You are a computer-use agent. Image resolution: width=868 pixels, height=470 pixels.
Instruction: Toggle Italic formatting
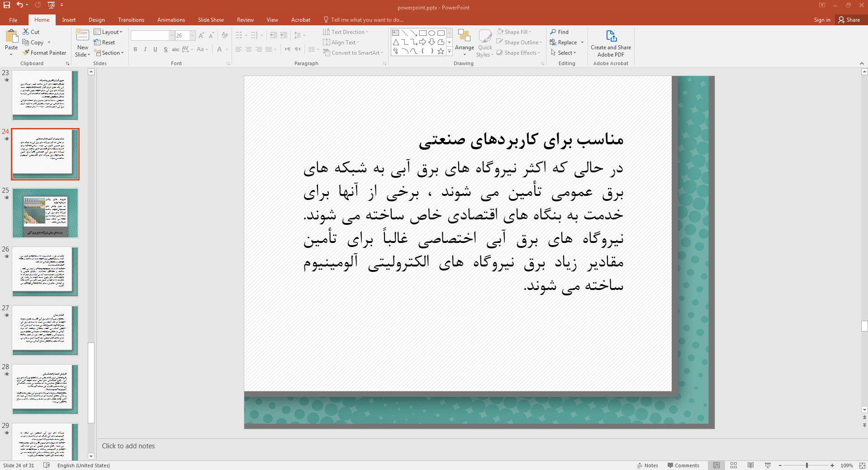[x=145, y=49]
